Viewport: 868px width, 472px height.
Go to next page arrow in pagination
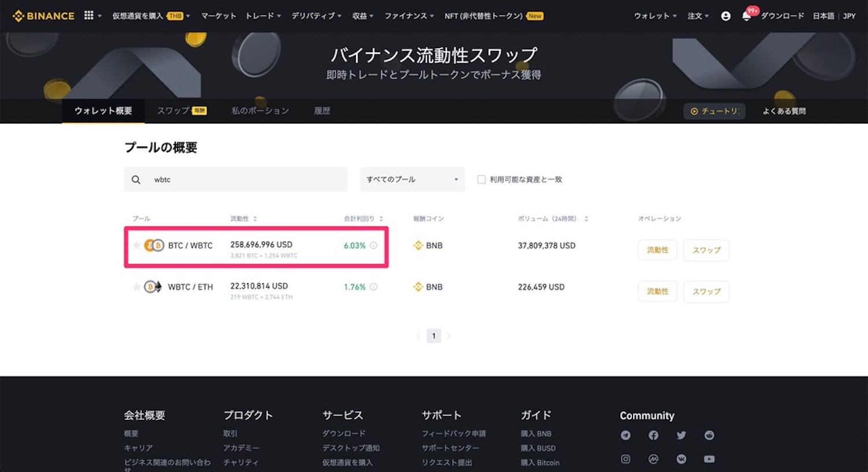(x=449, y=336)
